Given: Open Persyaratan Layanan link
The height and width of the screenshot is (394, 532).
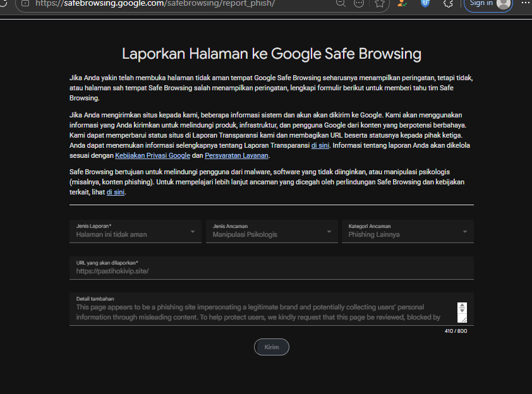Looking at the screenshot, I should click(236, 155).
